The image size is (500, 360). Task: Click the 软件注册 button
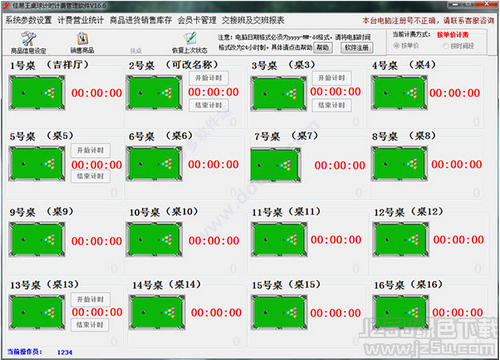pyautogui.click(x=357, y=48)
